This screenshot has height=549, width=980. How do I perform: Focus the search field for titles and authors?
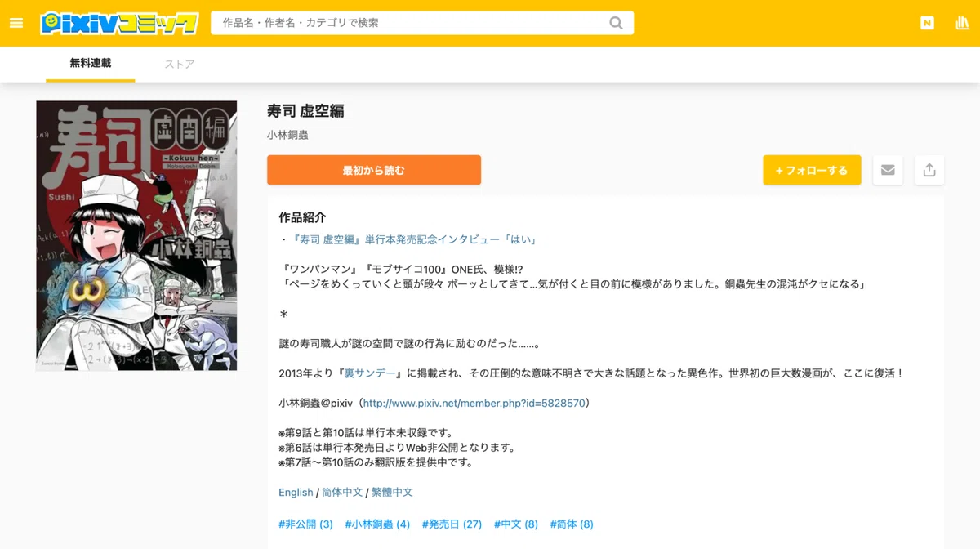pyautogui.click(x=422, y=23)
